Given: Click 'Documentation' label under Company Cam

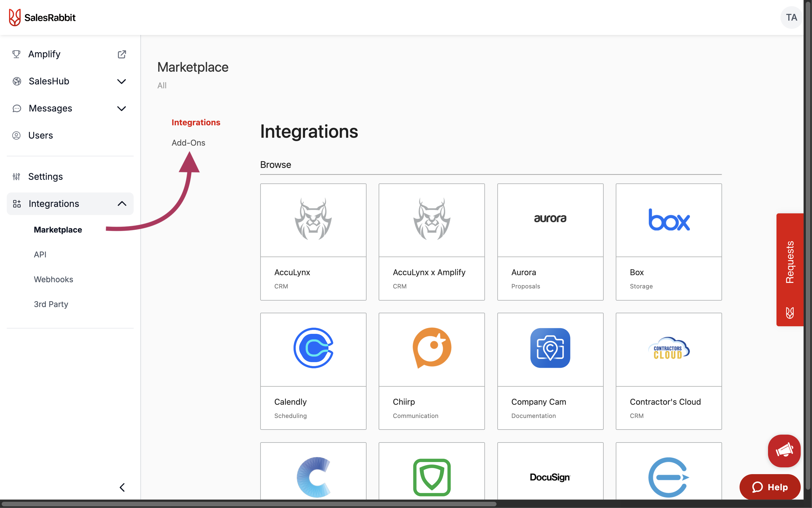Looking at the screenshot, I should tap(533, 416).
